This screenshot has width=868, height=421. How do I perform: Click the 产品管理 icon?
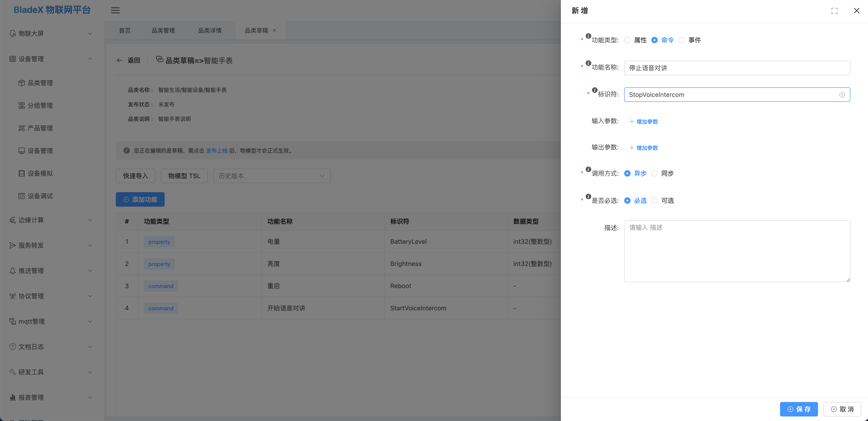point(21,128)
